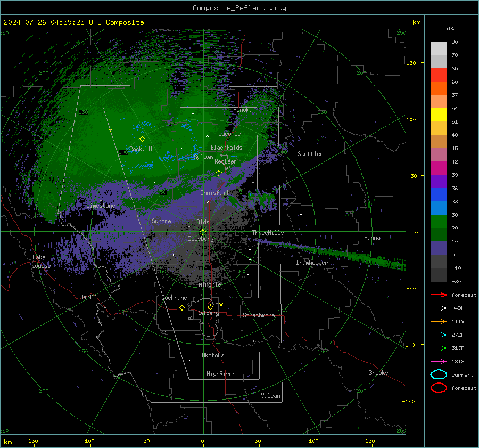
Task: Select the light gray 70-80 dBZ color band
Action: 439,48
